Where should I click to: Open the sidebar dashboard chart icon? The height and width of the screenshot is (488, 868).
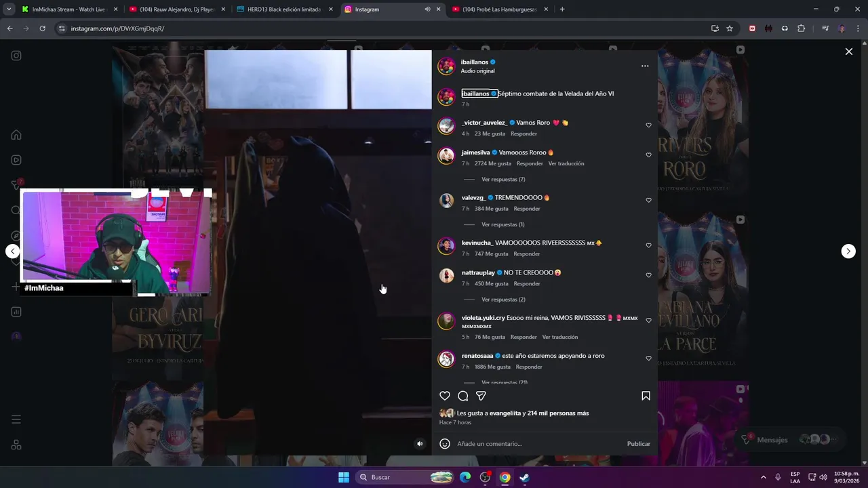tap(16, 312)
